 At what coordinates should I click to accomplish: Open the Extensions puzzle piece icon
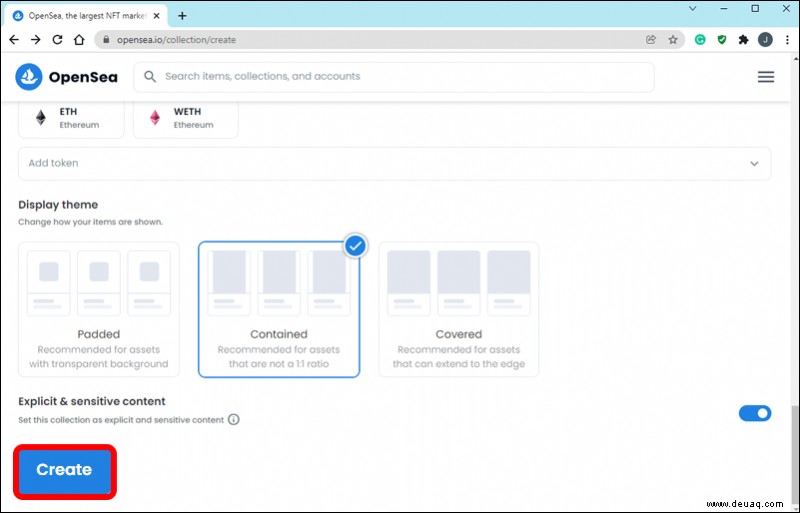[x=743, y=40]
